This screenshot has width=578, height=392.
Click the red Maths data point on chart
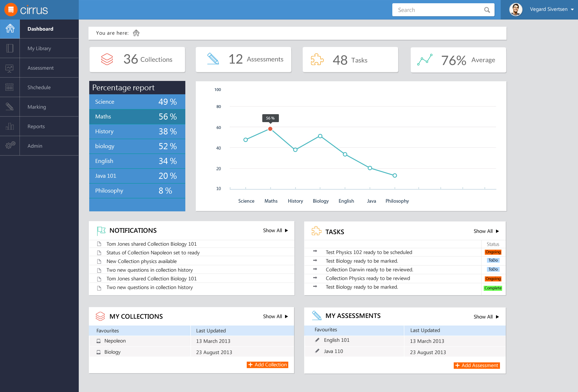pyautogui.click(x=270, y=129)
